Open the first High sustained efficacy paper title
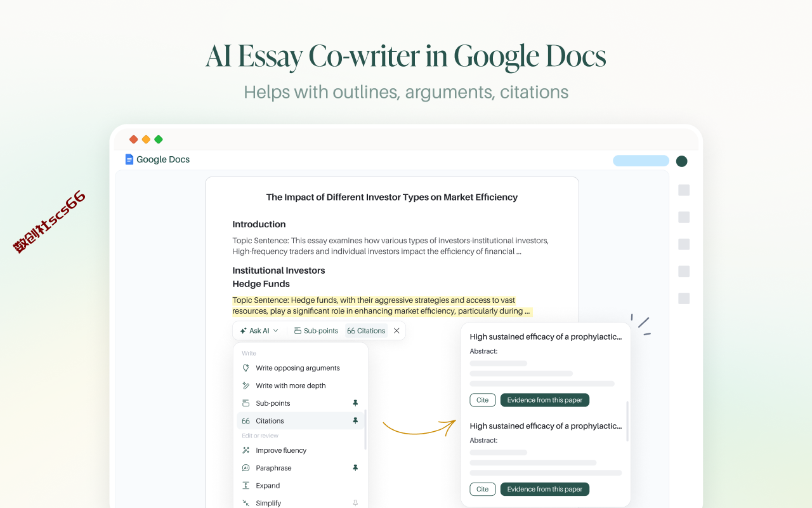Screen dimensions: 812x508 pyautogui.click(x=546, y=337)
